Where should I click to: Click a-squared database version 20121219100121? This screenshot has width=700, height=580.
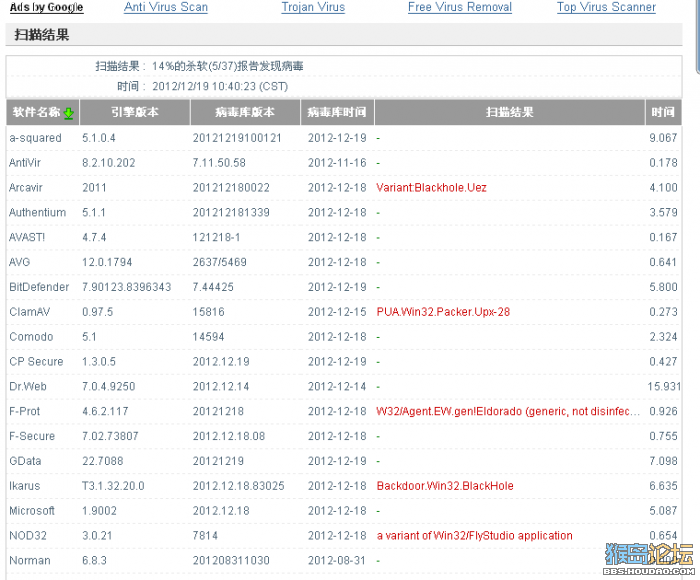pos(237,138)
